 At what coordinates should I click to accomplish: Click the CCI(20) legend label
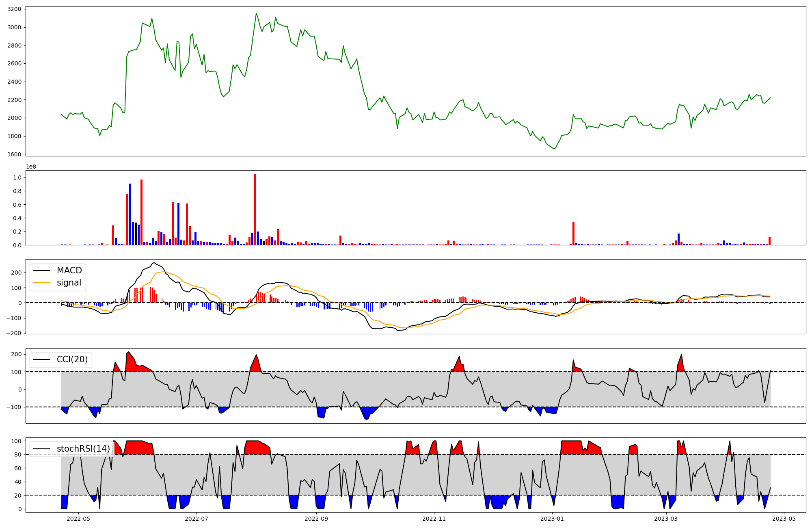[x=72, y=359]
